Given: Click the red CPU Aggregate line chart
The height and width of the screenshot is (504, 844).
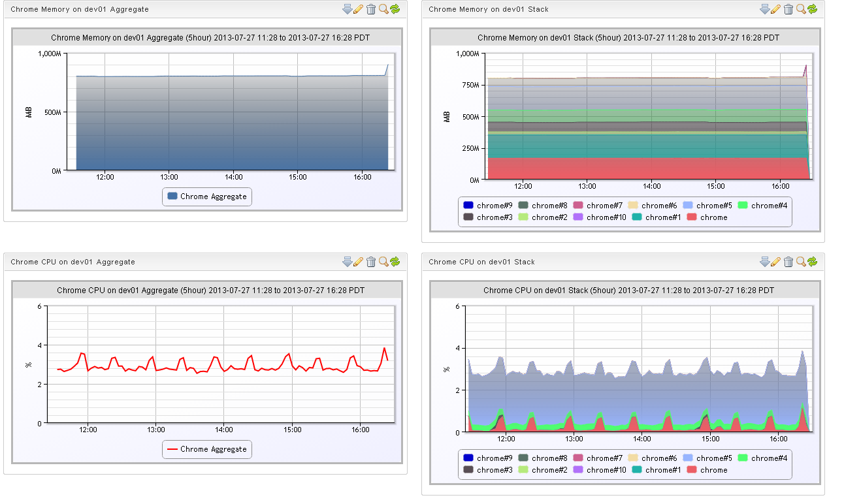Looking at the screenshot, I should click(222, 364).
